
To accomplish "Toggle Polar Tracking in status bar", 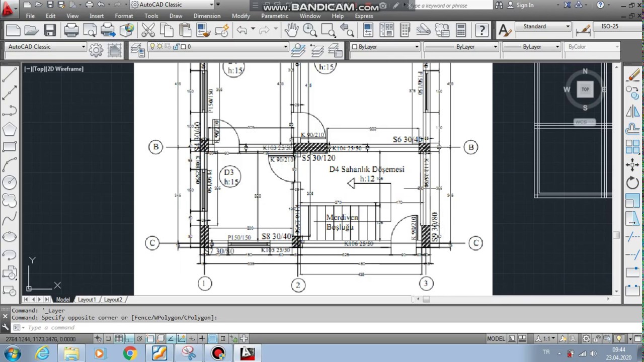I will (x=140, y=339).
